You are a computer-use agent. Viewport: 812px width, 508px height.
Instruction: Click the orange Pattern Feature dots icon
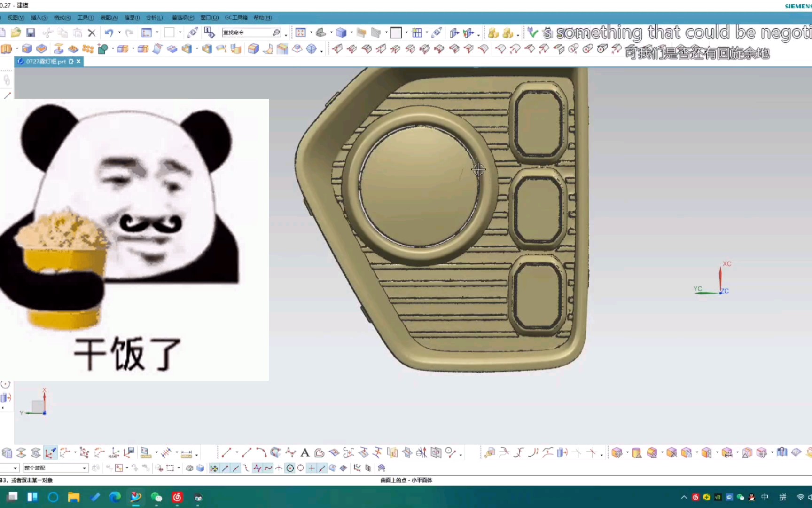click(x=88, y=48)
